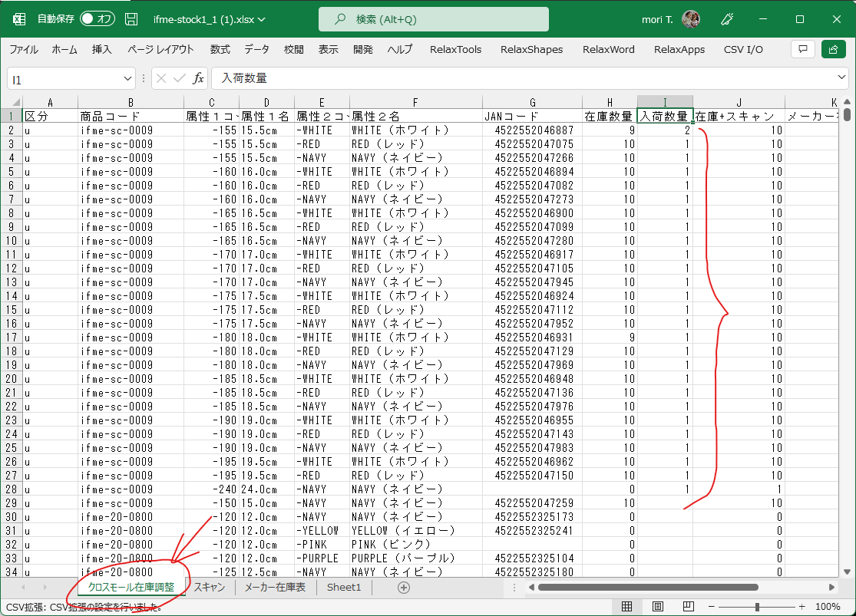Screen dimensions: 856x616
Task: Click the insert function fx icon
Action: coord(198,78)
